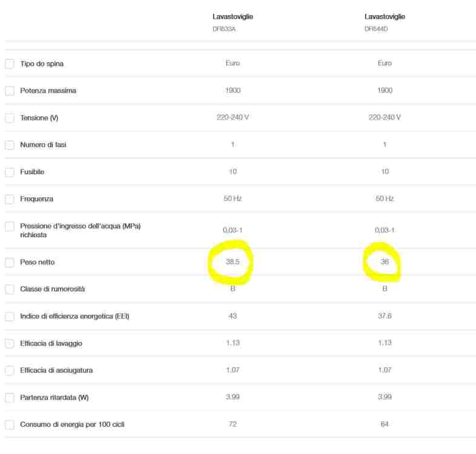Tick the Pressione d'ingresso dell'acqua checkbox
476x454 pixels.
click(x=10, y=226)
